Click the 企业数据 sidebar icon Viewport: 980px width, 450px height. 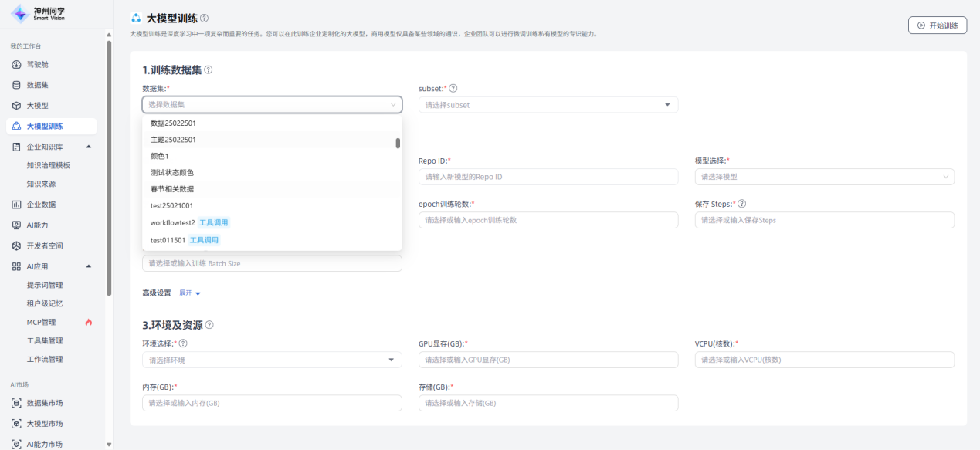pyautogui.click(x=17, y=205)
